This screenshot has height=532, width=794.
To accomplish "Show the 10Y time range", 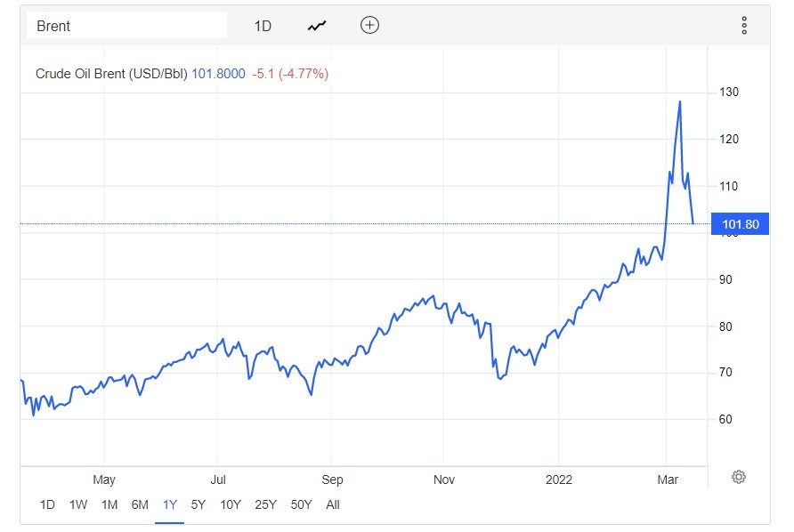I will (231, 504).
